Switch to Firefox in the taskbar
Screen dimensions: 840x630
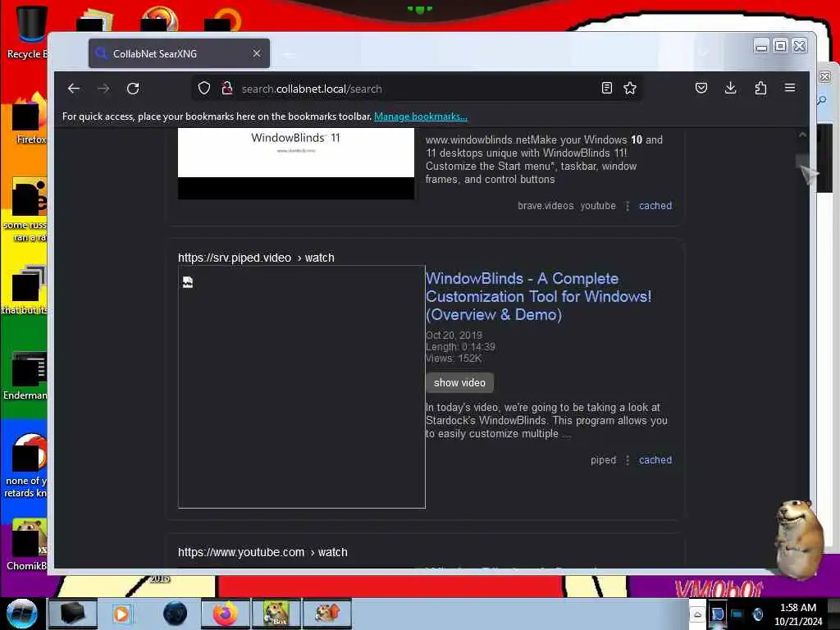(x=226, y=614)
